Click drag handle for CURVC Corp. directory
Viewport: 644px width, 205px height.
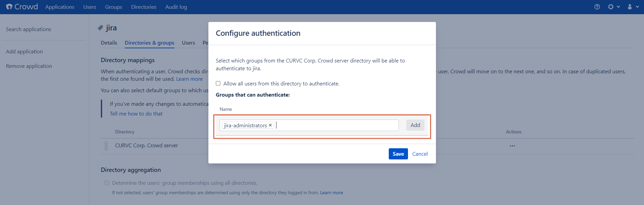[106, 146]
